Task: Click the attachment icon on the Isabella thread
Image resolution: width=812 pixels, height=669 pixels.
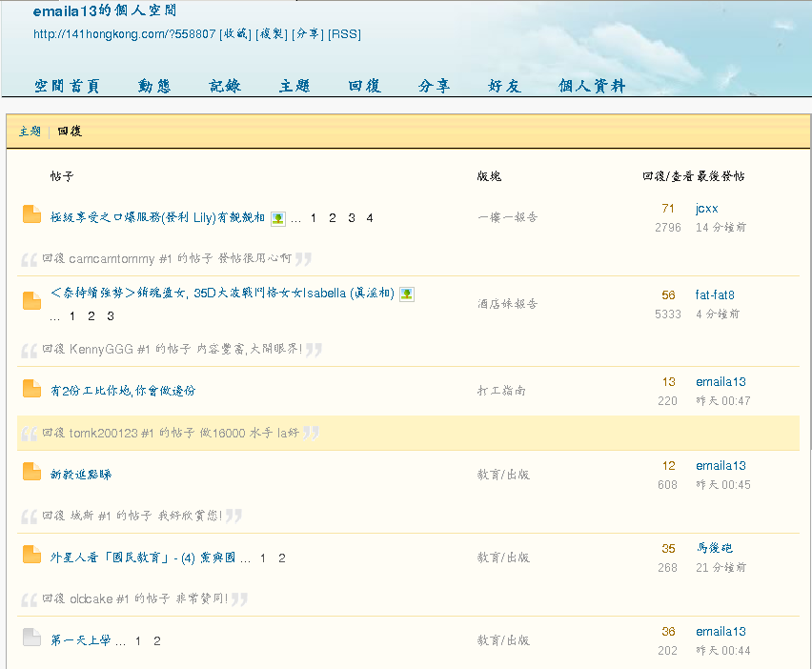Action: pos(407,294)
